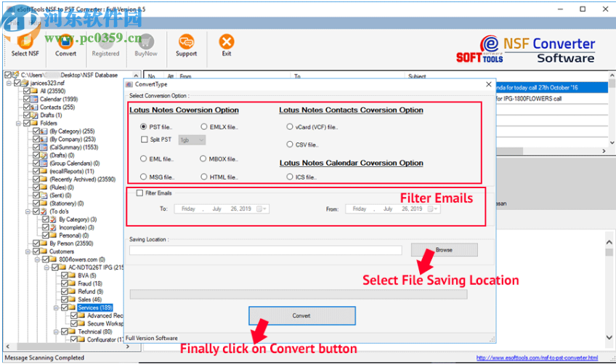Select the MBOX file option
616x364 pixels.
point(203,159)
